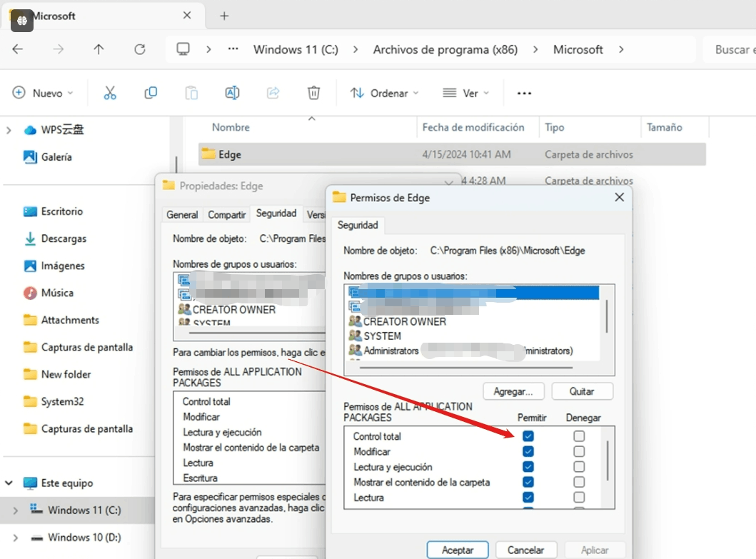Toggle Permitir for Lectura y ejecución

pos(528,467)
